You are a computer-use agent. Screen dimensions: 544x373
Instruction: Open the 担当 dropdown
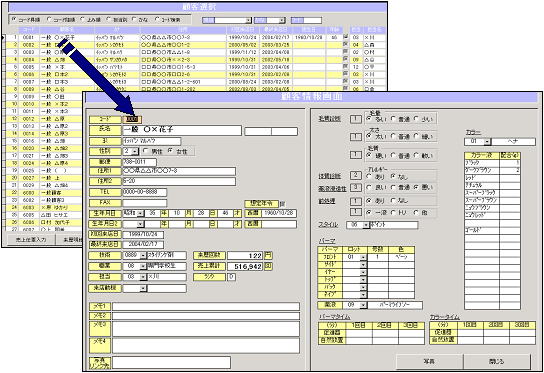click(143, 277)
